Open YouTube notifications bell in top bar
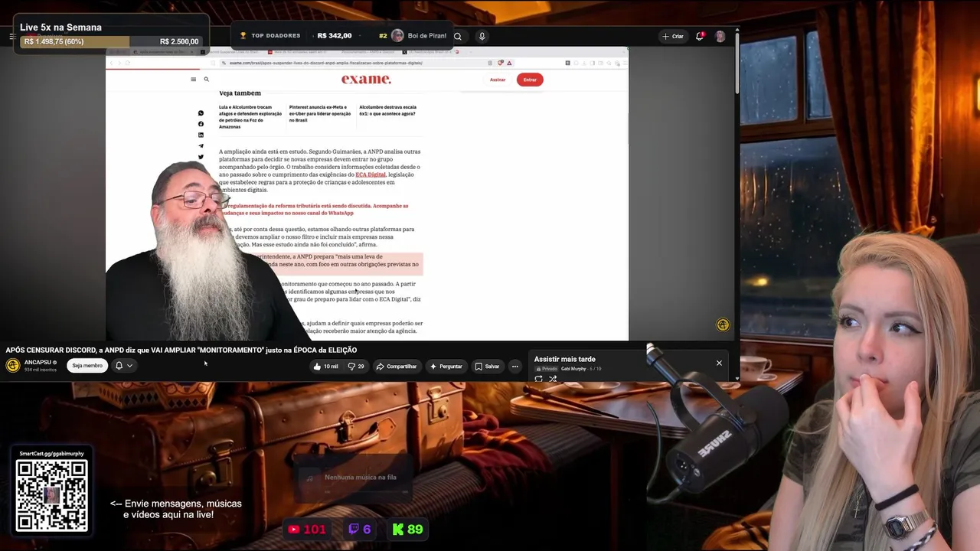This screenshot has height=551, width=980. tap(700, 36)
